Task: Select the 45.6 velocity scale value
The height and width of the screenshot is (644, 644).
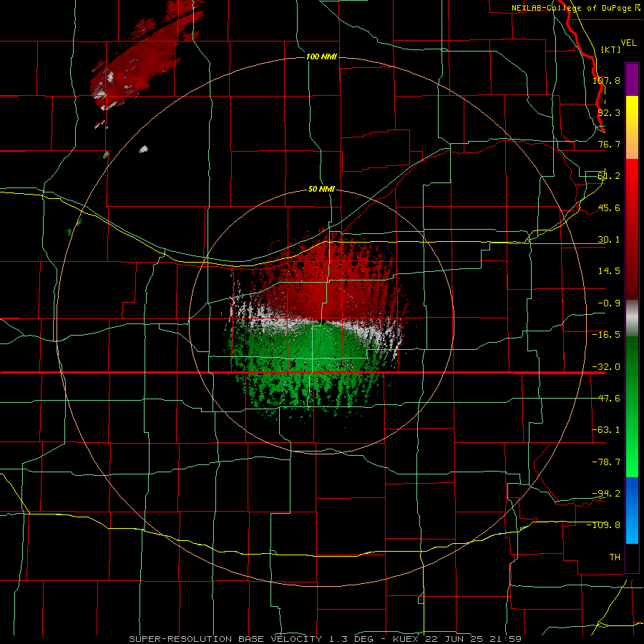Action: (x=609, y=208)
